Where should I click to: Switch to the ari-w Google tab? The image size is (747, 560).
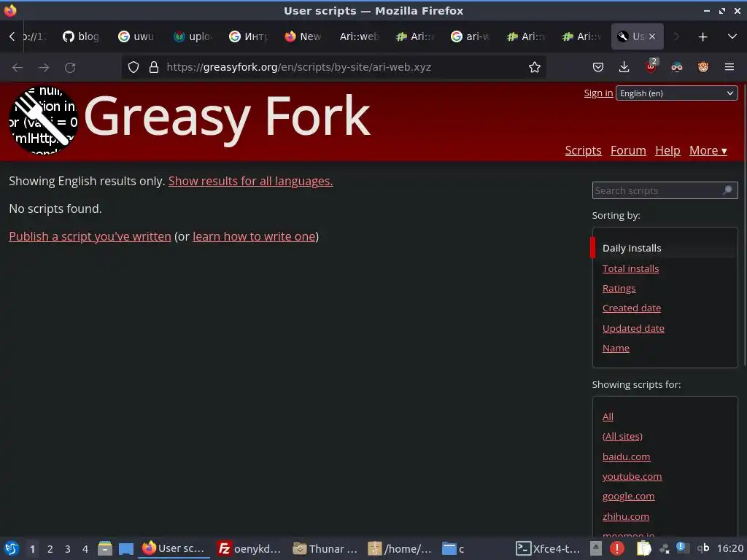click(470, 36)
